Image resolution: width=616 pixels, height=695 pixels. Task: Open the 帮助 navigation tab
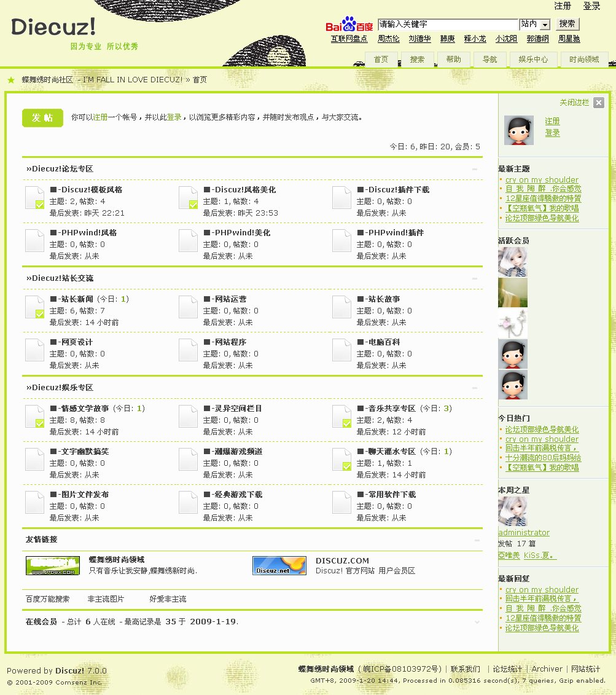pos(453,60)
